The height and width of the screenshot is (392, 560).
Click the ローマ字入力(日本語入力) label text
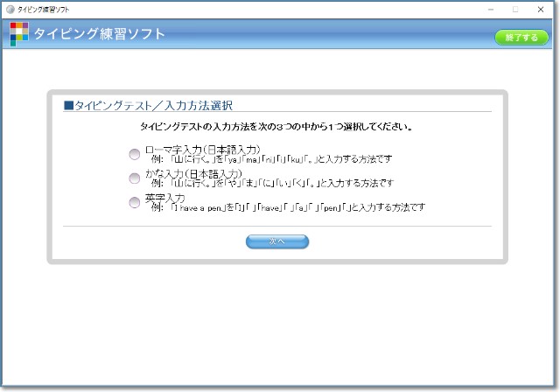pyautogui.click(x=203, y=149)
